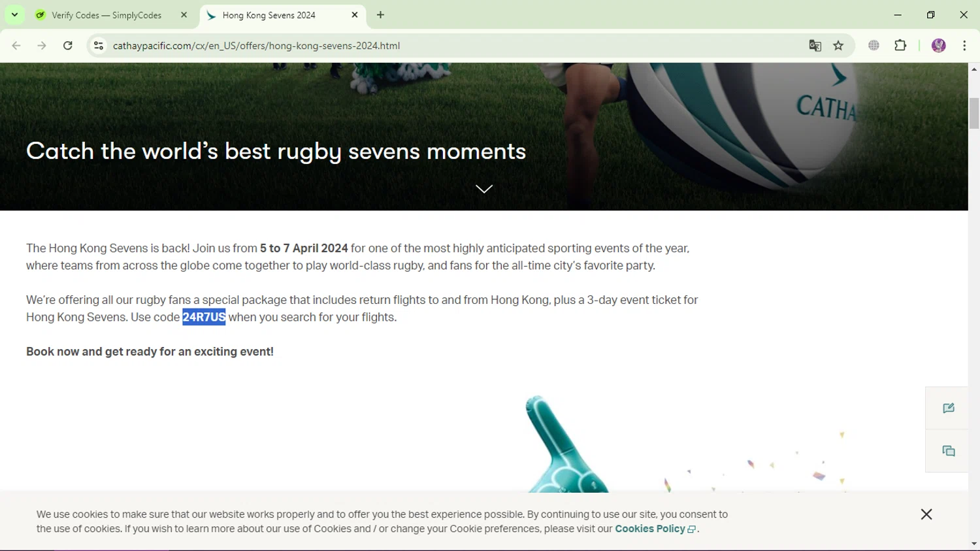Click the globe extension icon
Image resolution: width=980 pixels, height=551 pixels.
tap(874, 46)
